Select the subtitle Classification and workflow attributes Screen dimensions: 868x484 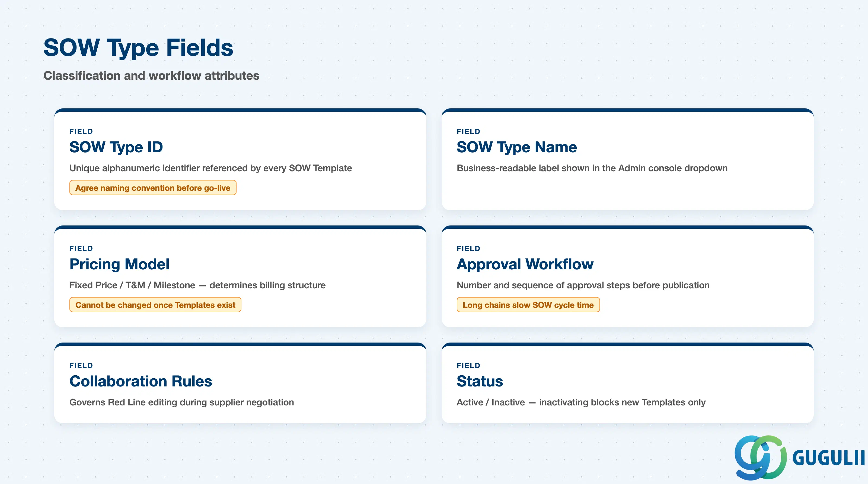coord(151,76)
